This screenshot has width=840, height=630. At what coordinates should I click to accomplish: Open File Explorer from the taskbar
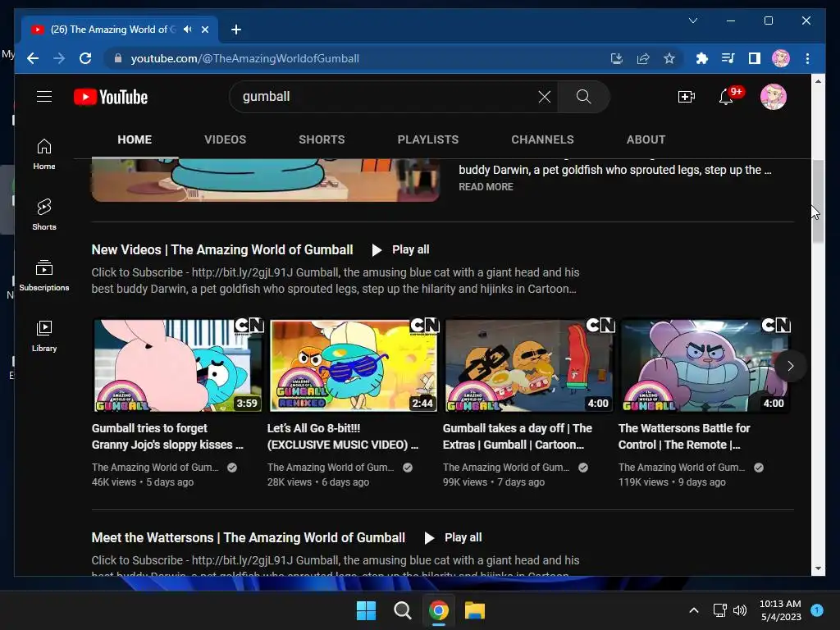tap(475, 610)
